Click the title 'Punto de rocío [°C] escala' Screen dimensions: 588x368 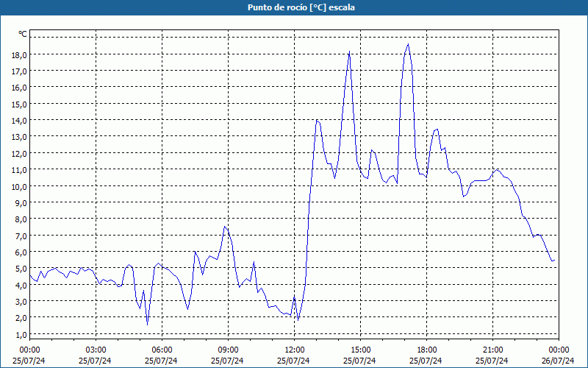point(301,7)
